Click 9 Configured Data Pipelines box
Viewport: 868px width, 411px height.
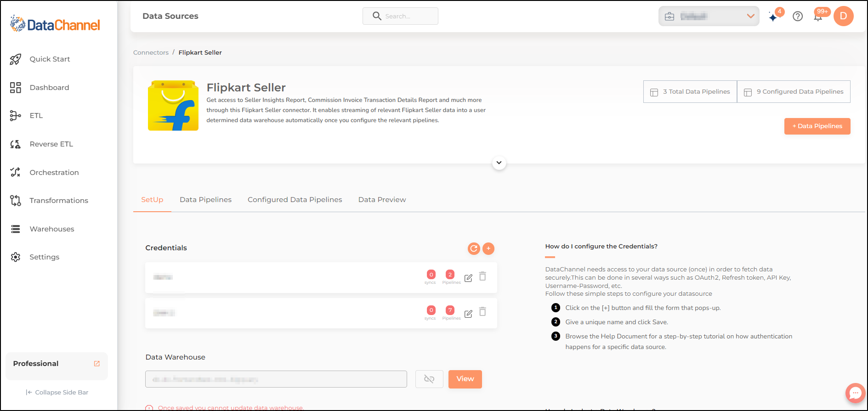[794, 92]
